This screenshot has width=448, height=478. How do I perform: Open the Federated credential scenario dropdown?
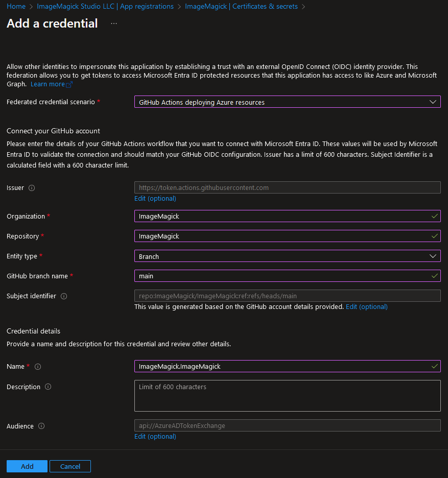433,102
